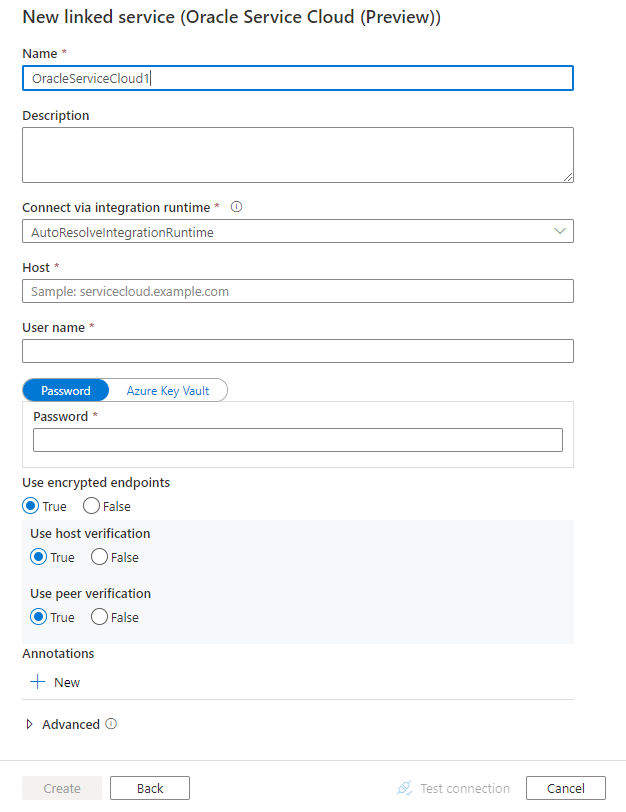
Task: Click the User name input field
Action: (x=297, y=351)
